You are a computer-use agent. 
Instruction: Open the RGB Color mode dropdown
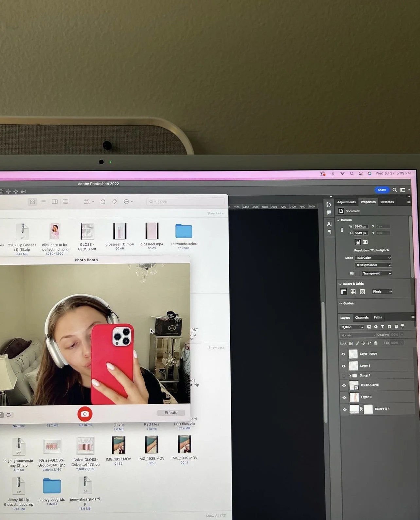373,258
